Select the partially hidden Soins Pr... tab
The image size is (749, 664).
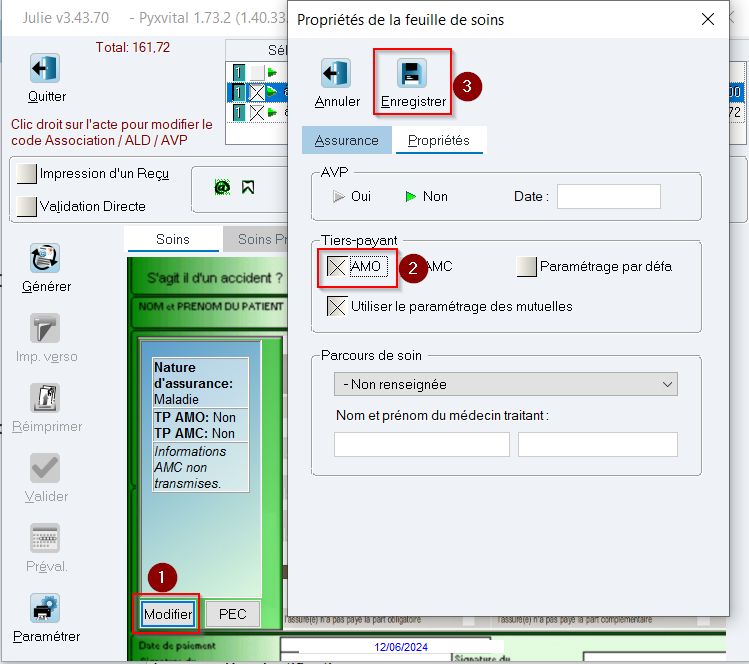[x=256, y=239]
